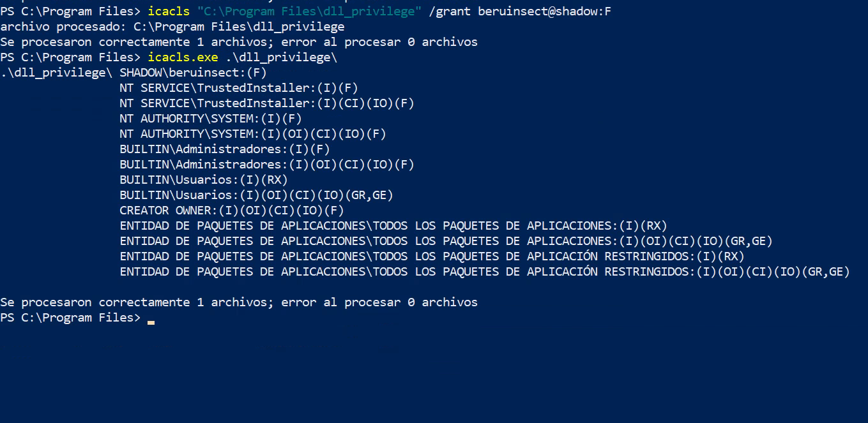Screen dimensions: 868x423
Task: Click the SHADOW\beruinsect:(F) permission entry
Action: coord(193,73)
